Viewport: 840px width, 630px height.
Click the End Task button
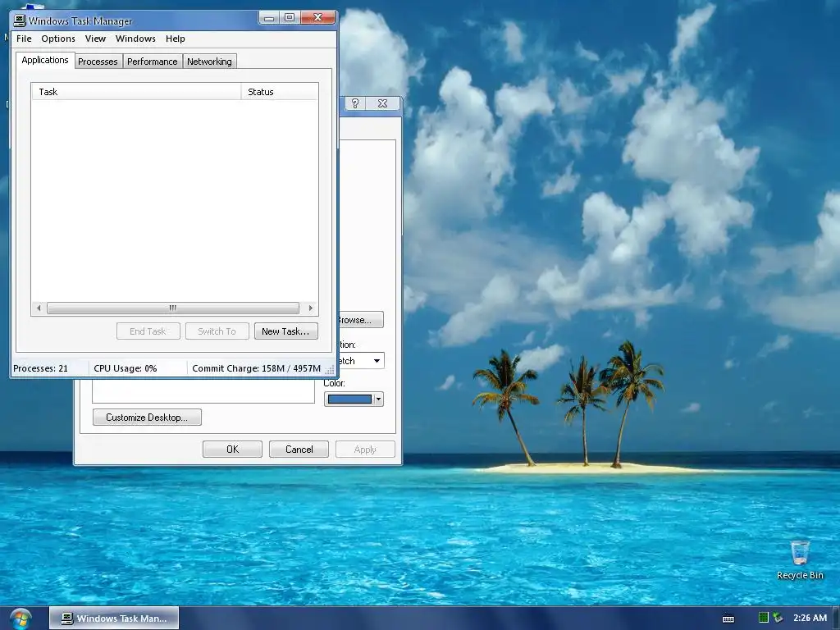click(x=148, y=331)
